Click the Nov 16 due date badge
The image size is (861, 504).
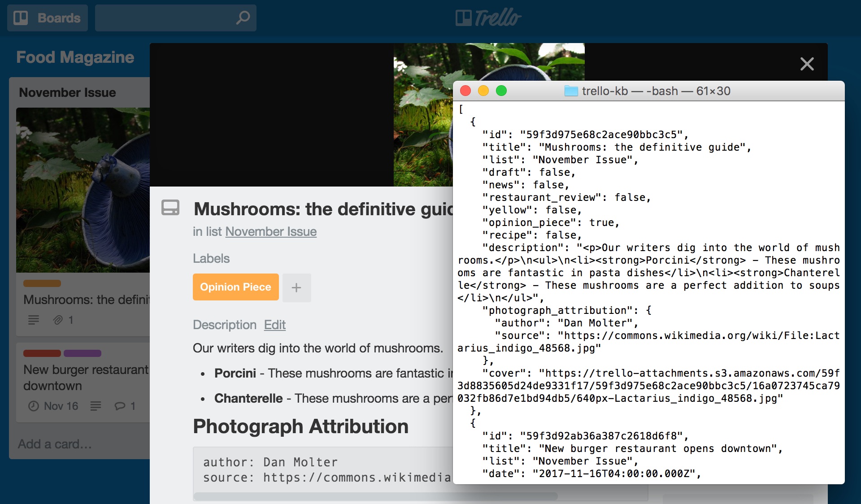click(x=53, y=406)
